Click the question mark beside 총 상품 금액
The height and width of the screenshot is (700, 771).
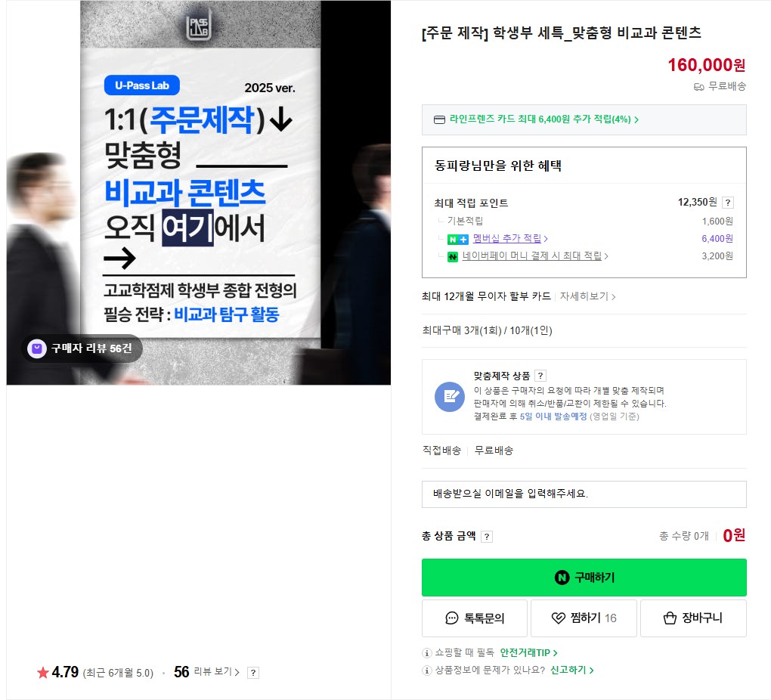pos(486,537)
